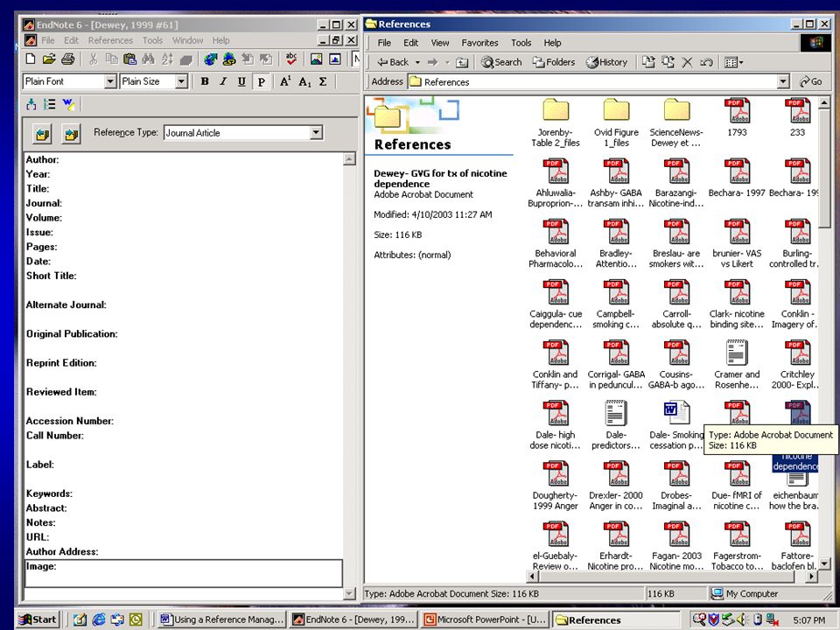Toggle Italic formatting in EndNote
This screenshot has height=630, width=840.
click(x=223, y=81)
